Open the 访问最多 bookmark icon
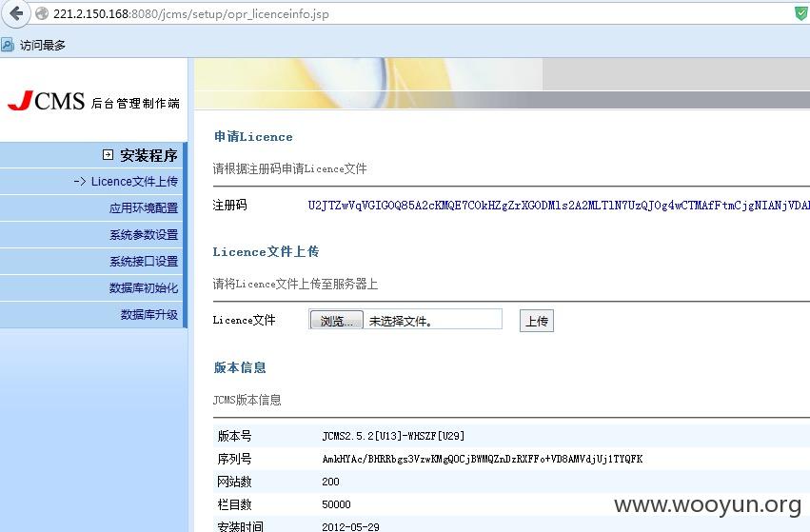Image resolution: width=810 pixels, height=532 pixels. [8, 45]
